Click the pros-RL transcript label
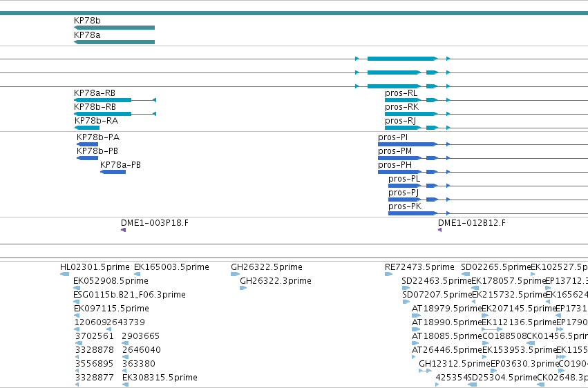Image resolution: width=588 pixels, height=388 pixels. (401, 93)
